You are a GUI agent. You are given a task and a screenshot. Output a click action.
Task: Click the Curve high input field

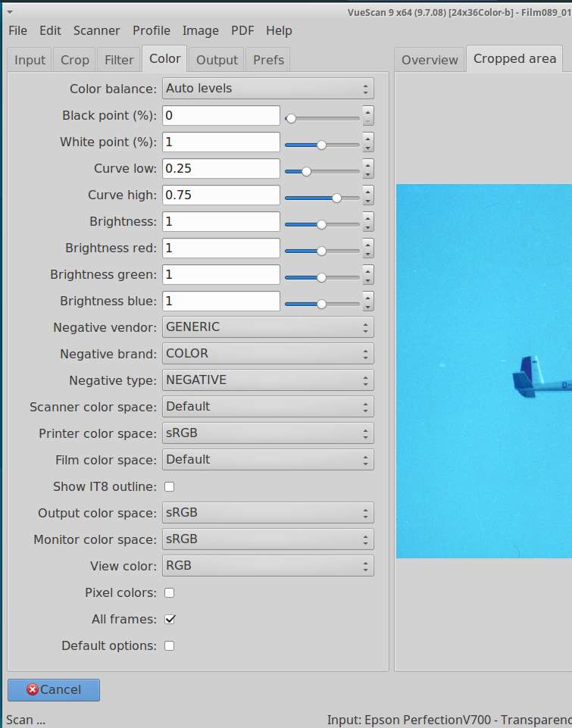(x=221, y=195)
